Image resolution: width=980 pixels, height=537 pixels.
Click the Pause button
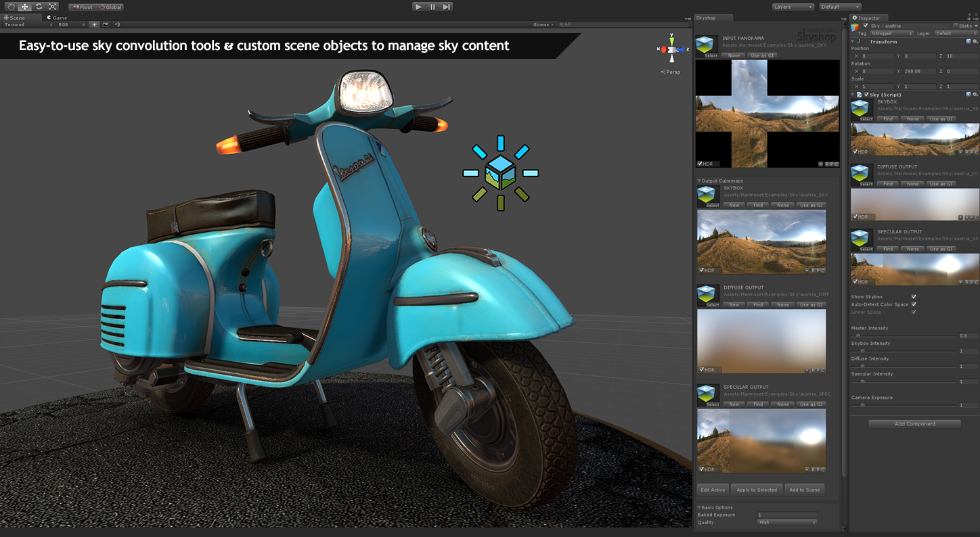click(x=432, y=7)
